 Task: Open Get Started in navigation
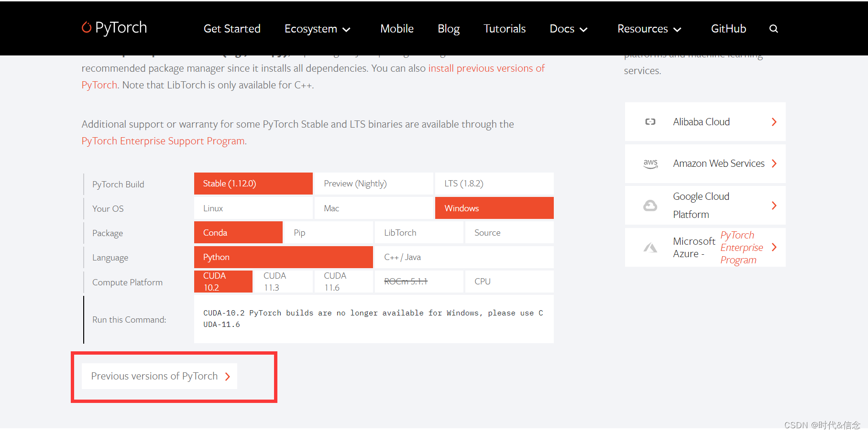point(232,29)
